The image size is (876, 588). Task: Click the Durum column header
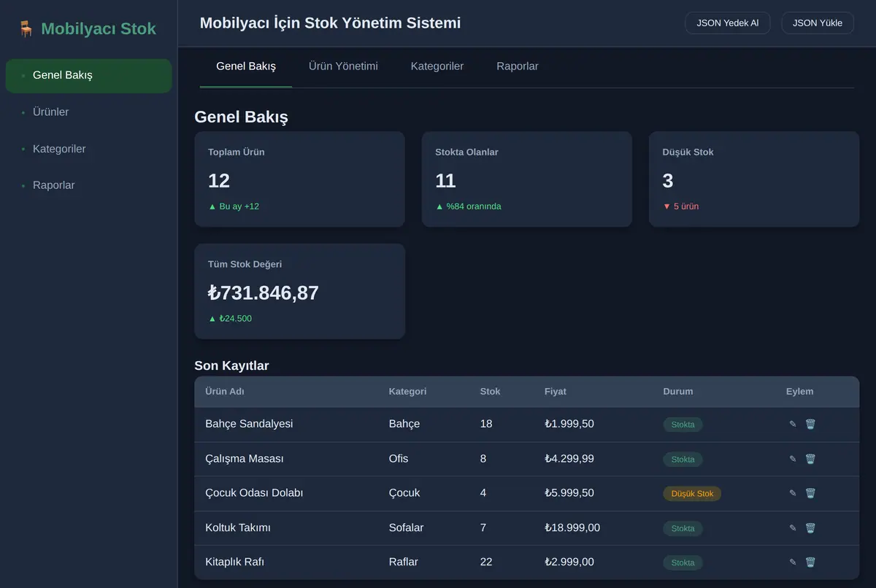coord(678,392)
